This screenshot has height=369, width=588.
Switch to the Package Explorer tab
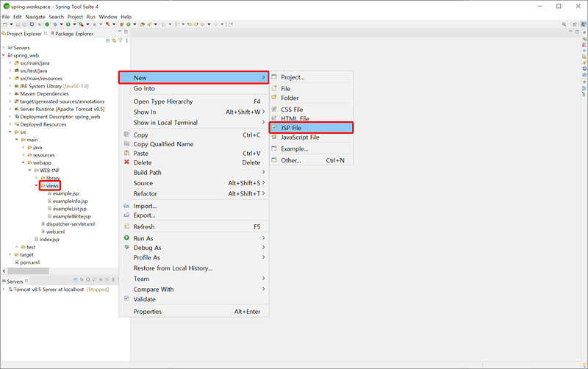pos(73,34)
